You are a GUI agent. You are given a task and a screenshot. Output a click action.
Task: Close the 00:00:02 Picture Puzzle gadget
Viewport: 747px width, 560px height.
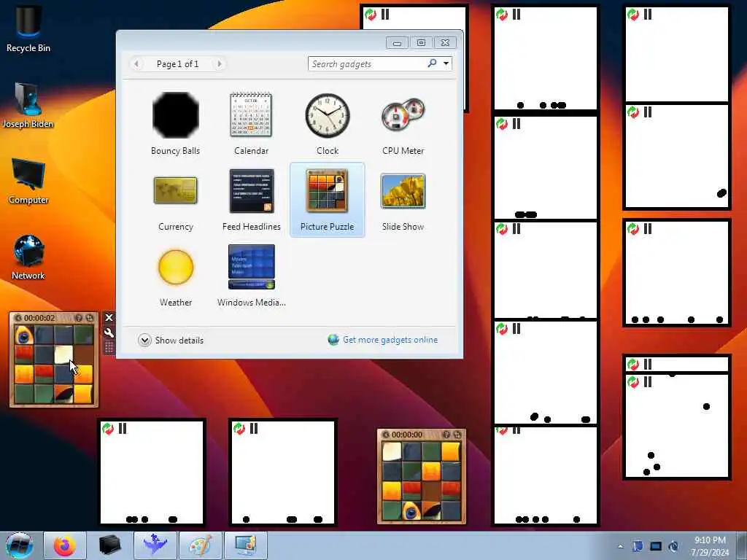[x=109, y=318]
